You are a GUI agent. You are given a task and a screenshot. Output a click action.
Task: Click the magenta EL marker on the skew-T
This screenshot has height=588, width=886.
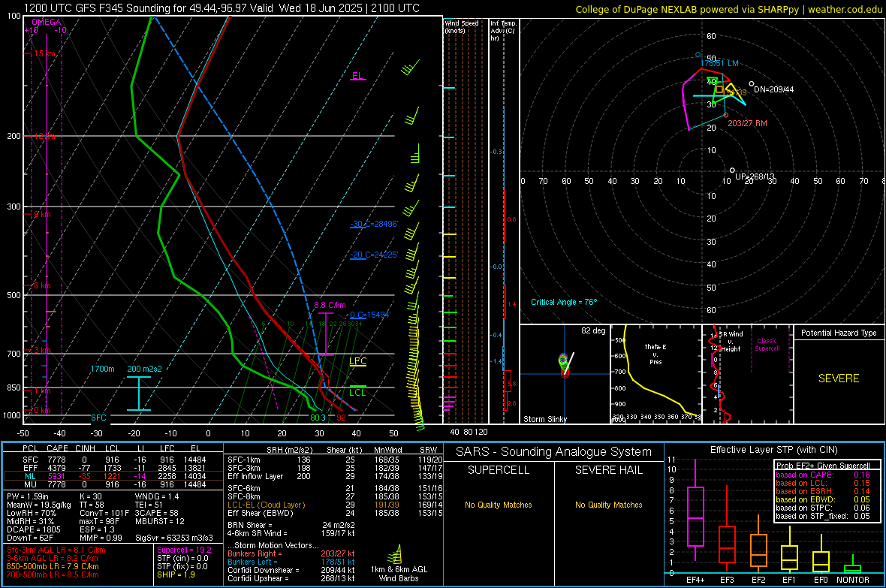click(x=357, y=76)
